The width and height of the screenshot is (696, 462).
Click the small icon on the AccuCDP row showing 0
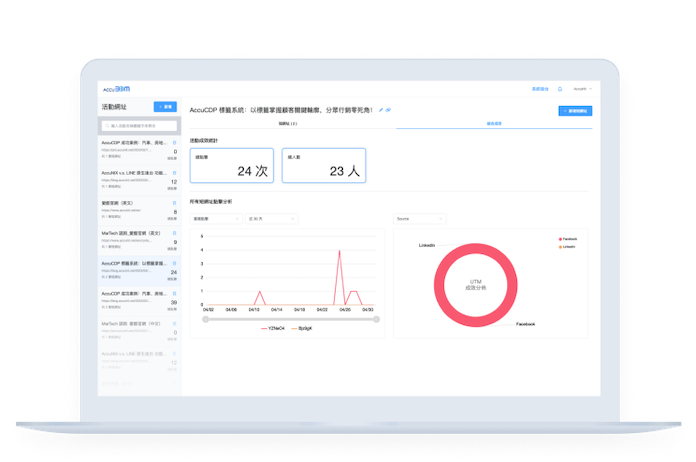[174, 142]
